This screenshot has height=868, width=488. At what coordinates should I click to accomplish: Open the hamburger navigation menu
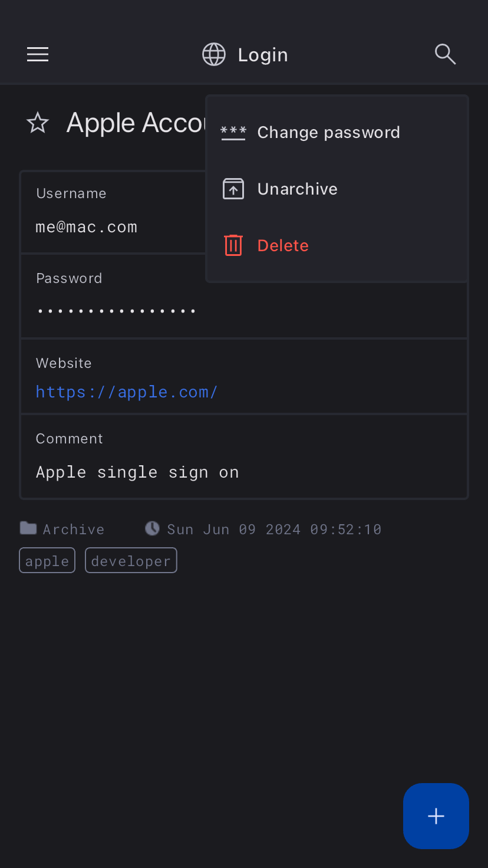(38, 55)
